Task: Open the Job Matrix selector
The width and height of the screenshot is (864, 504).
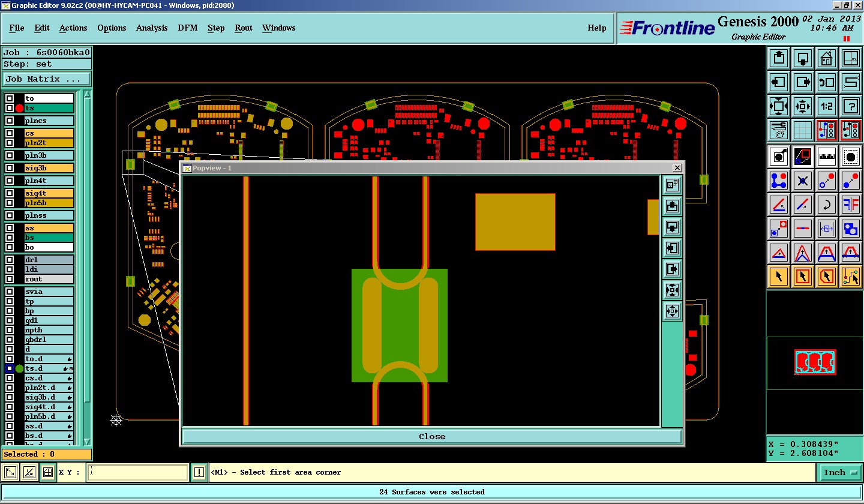Action: (46, 79)
